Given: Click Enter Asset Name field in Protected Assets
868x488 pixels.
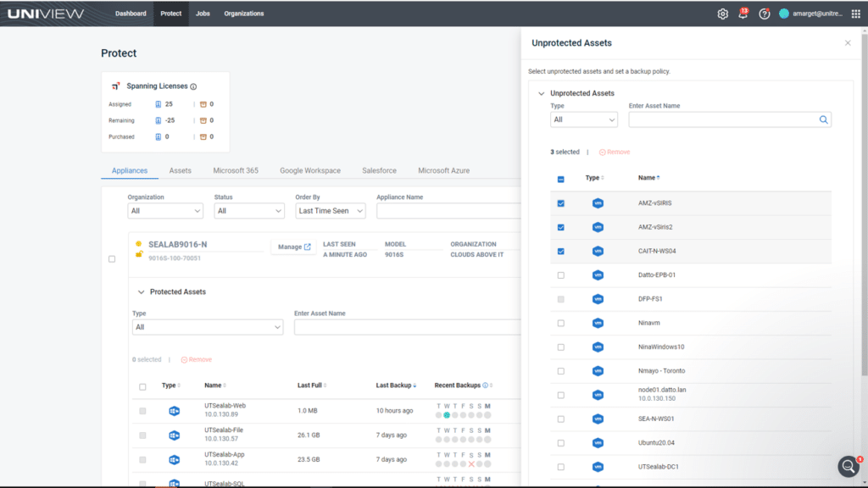Looking at the screenshot, I should point(408,327).
